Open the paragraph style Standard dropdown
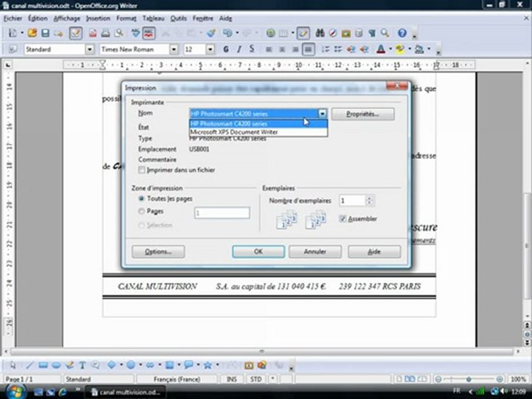The image size is (532, 399). tap(90, 49)
